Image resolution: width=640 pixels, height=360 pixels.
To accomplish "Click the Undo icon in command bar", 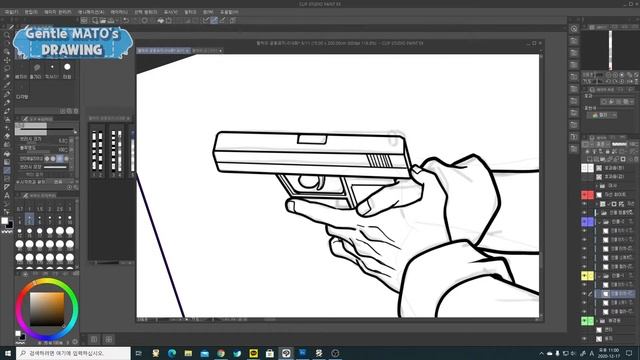I will coord(126,20).
